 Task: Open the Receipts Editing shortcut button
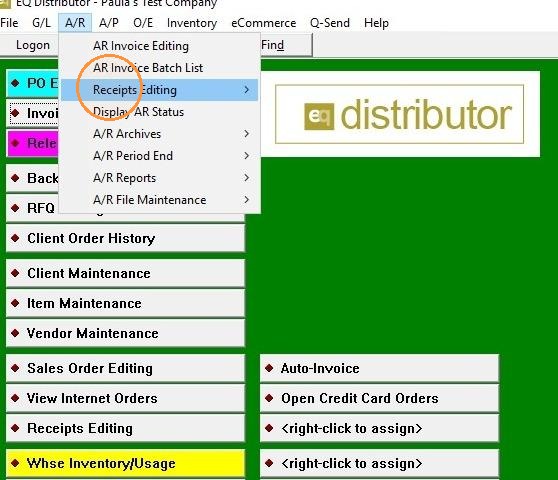pos(125,428)
